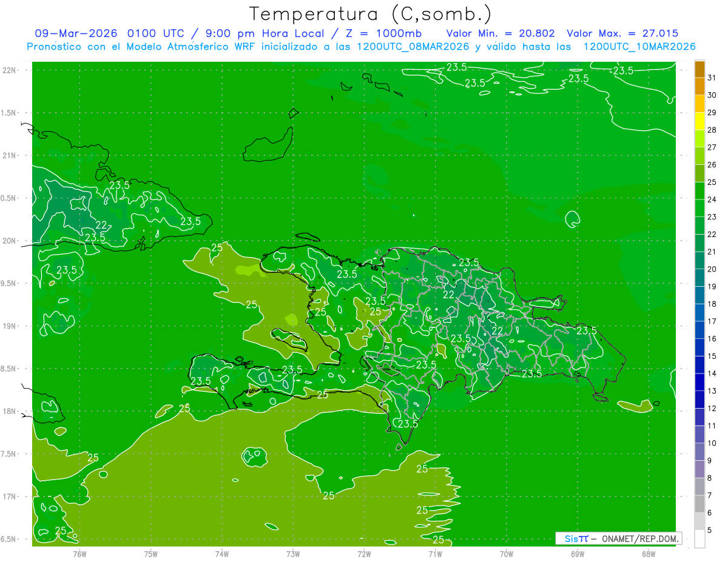Click the '76W' longitude axis label

[79, 554]
